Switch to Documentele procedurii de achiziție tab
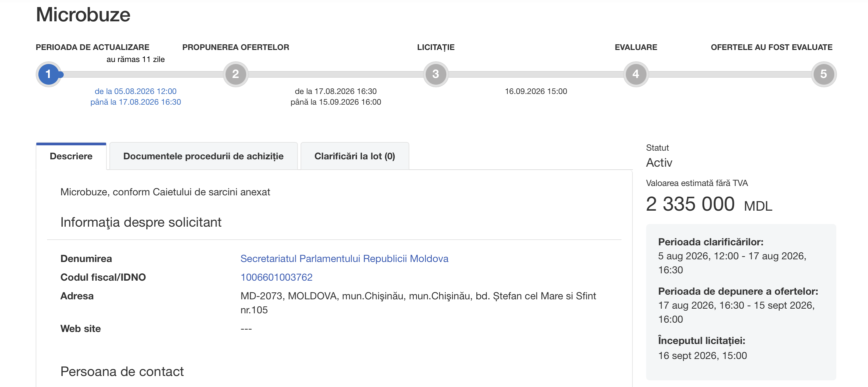Viewport: 868px width, 387px height. point(203,156)
